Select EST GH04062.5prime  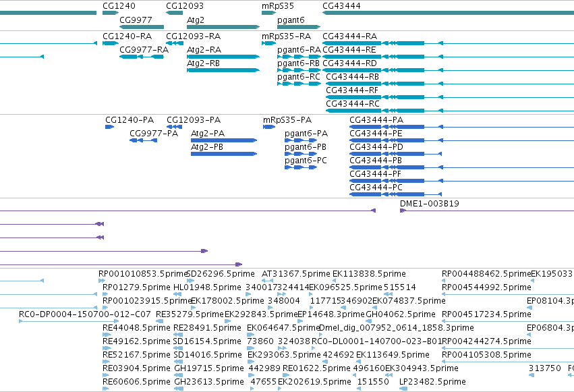pos(401,315)
